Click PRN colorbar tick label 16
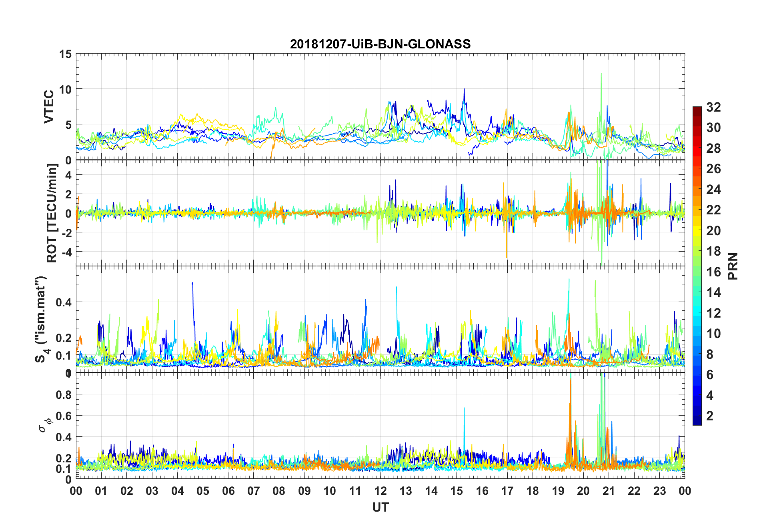This screenshot has height=532, width=761. [x=713, y=272]
